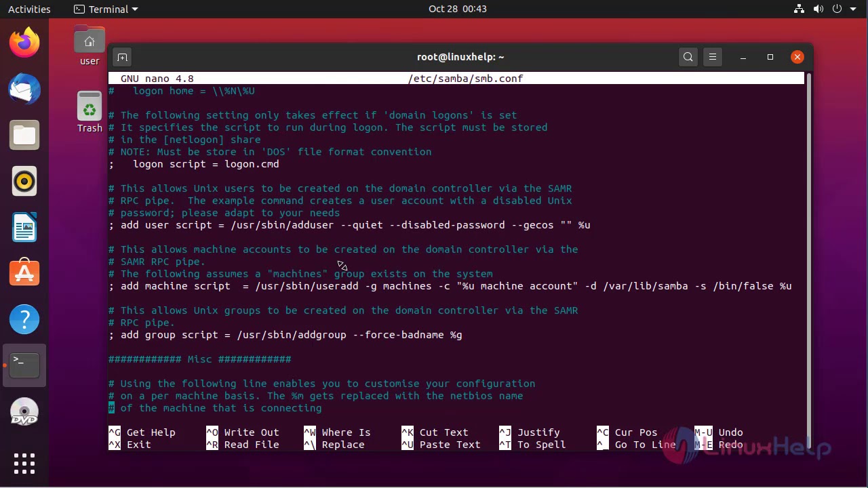Open the system power dropdown arrow
This screenshot has width=868, height=488.
(854, 9)
